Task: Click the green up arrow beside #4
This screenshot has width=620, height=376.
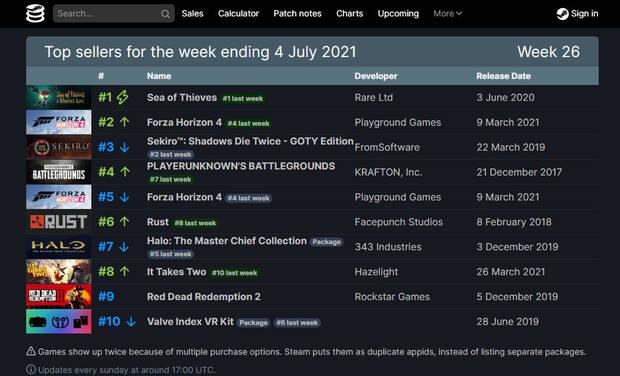Action: (x=125, y=172)
